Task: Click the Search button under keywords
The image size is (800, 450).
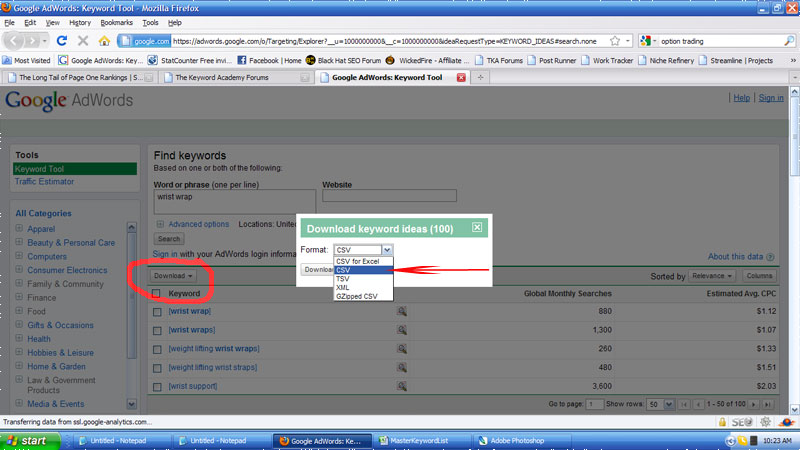Action: (x=169, y=239)
